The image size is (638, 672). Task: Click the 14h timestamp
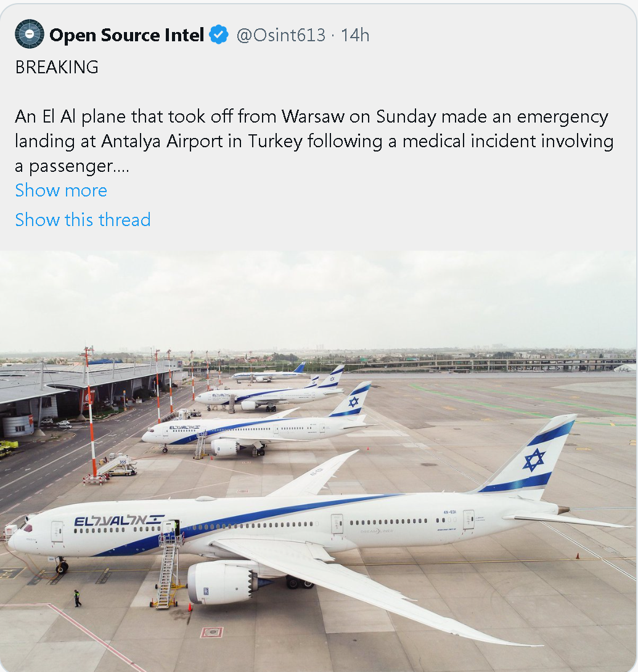coord(355,35)
